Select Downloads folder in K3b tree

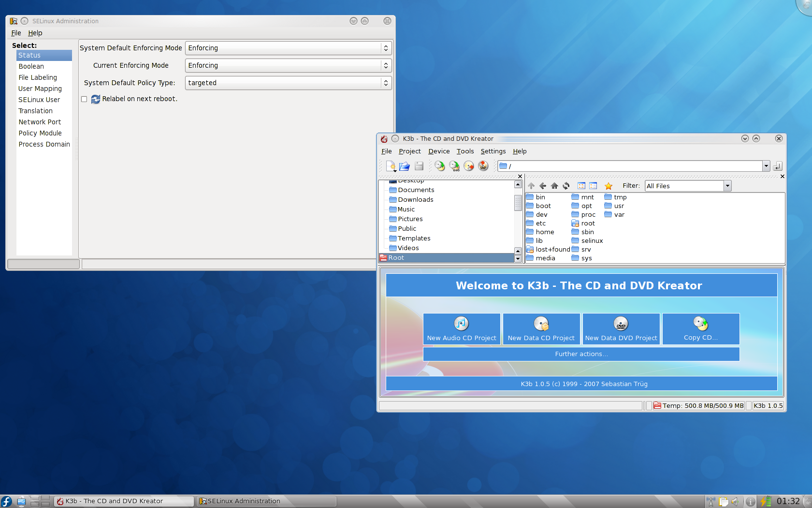click(411, 200)
